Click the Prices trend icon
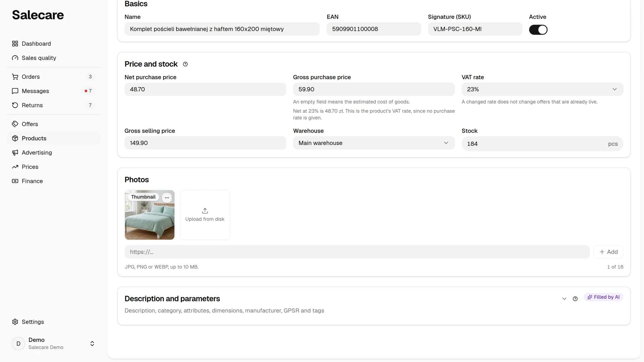 tap(15, 167)
